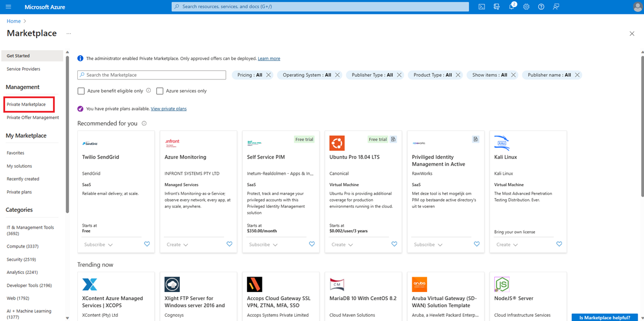
Task: Click the Learn more link
Action: tap(269, 58)
